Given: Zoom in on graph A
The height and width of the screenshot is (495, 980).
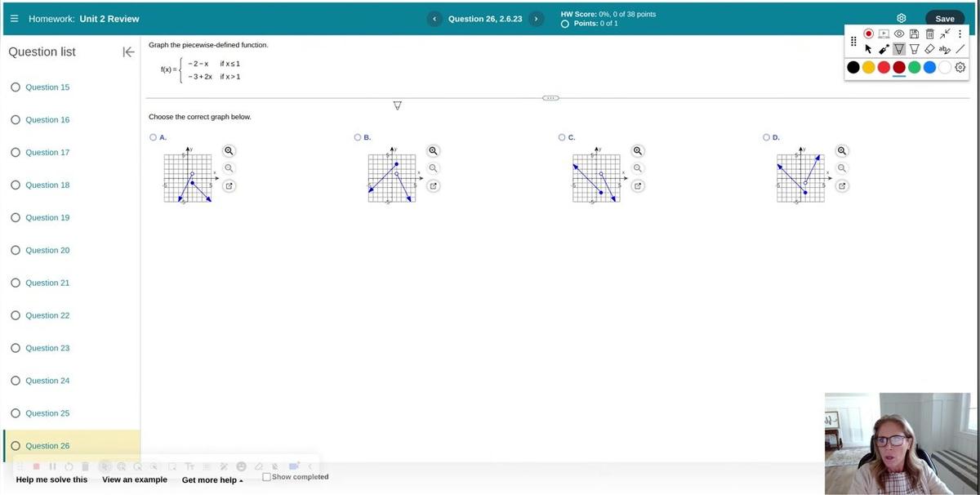Looking at the screenshot, I should click(229, 151).
